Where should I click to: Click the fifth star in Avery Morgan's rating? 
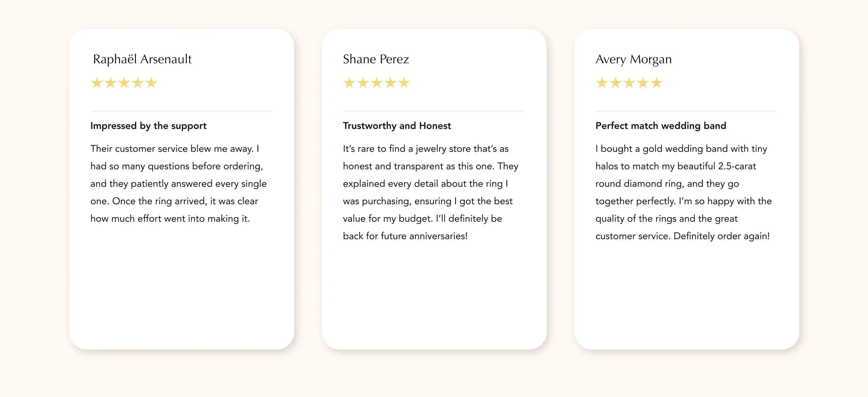(x=656, y=83)
